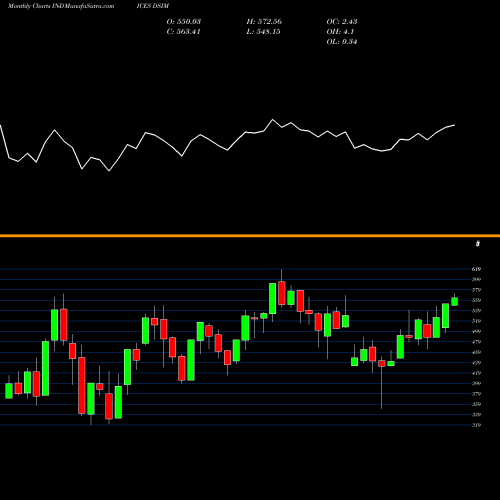Viewport: 500px width, 500px height.
Task: Click the 539 price axis label
Action: pyautogui.click(x=476, y=311)
